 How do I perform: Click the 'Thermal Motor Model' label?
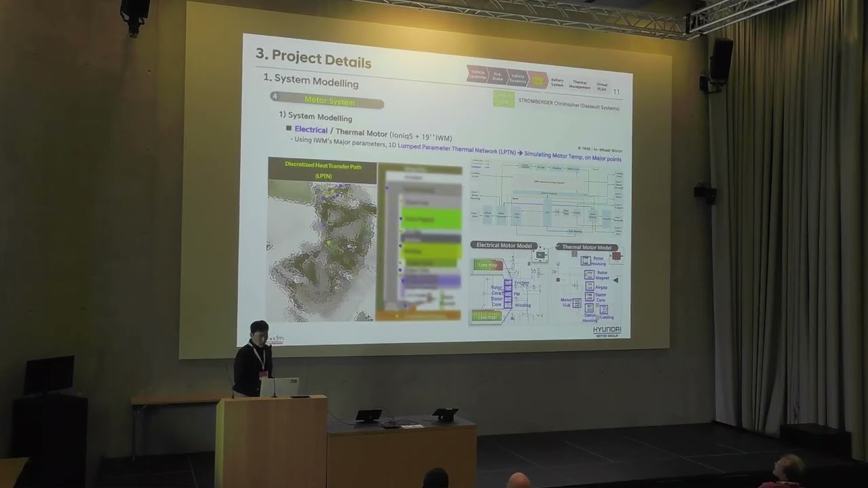[587, 247]
